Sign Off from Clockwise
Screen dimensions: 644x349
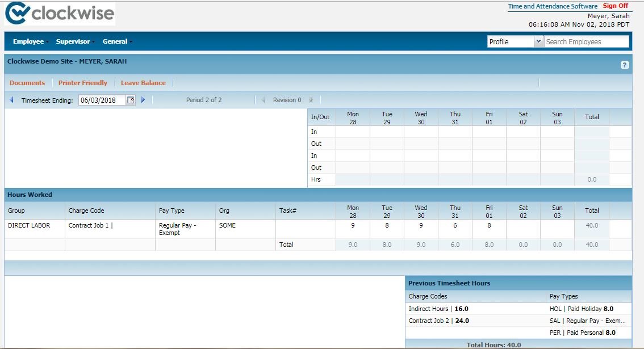click(615, 6)
